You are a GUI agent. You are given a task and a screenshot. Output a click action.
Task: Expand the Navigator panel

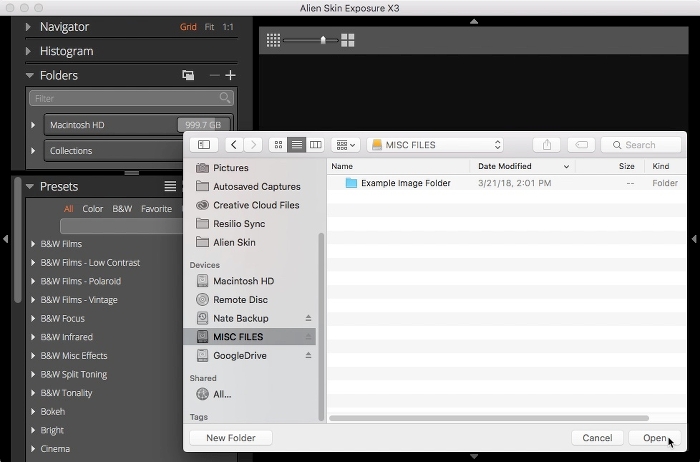point(29,27)
